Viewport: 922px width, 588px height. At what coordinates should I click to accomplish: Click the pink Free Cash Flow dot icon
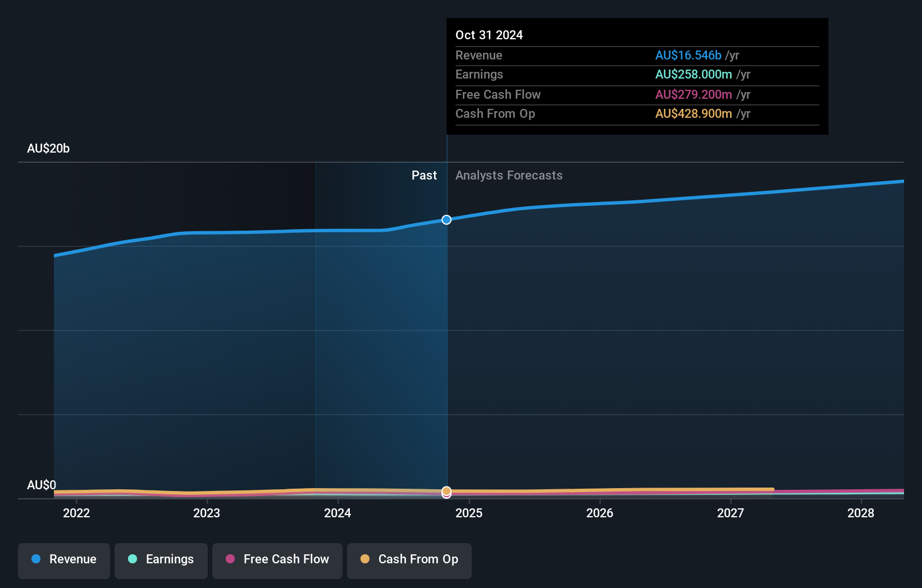pyautogui.click(x=231, y=559)
